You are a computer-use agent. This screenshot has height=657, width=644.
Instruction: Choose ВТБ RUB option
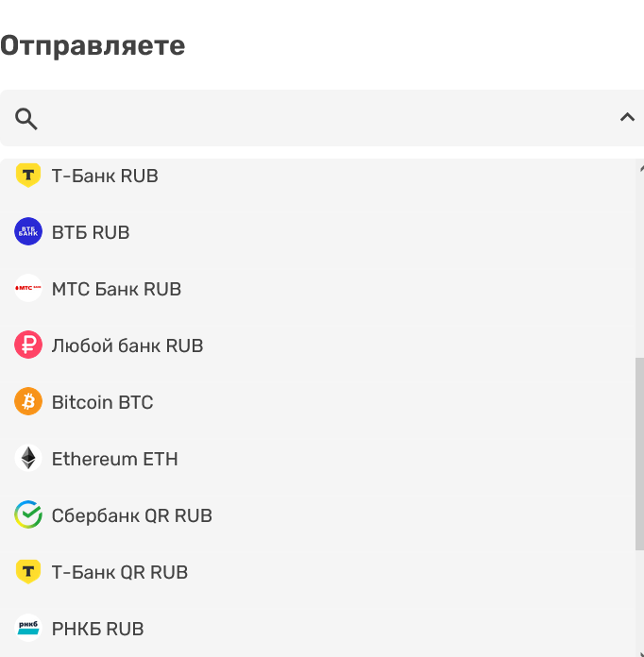point(91,232)
